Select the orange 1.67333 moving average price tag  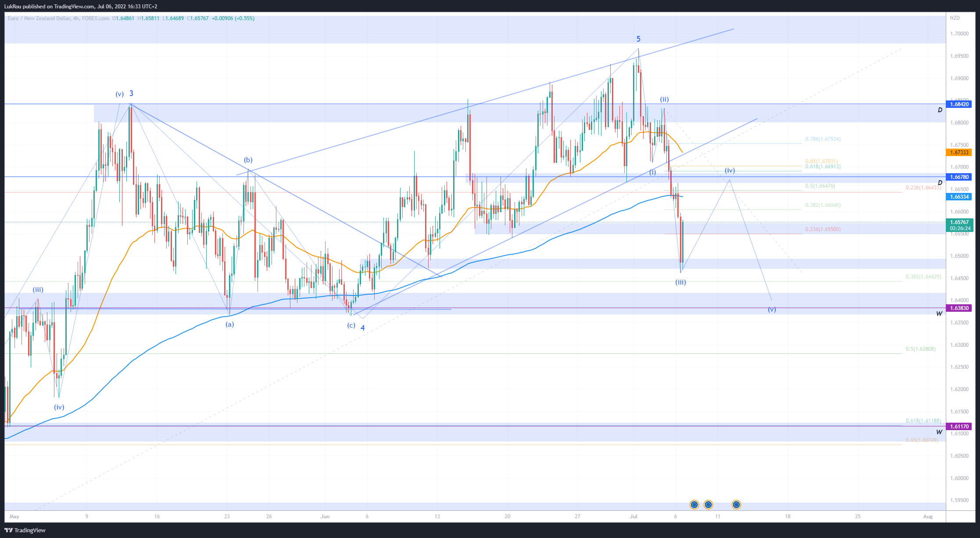click(x=959, y=153)
